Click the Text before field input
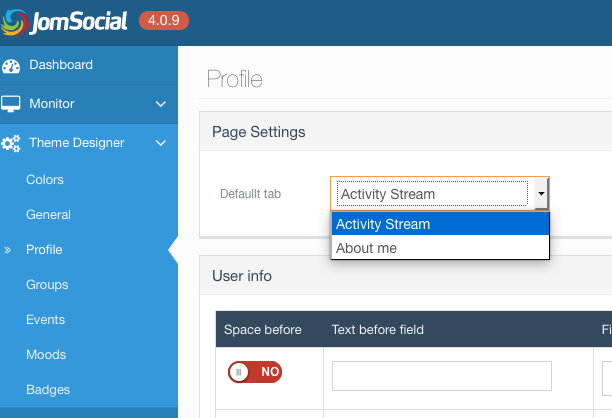Image resolution: width=612 pixels, height=418 pixels. (x=442, y=376)
